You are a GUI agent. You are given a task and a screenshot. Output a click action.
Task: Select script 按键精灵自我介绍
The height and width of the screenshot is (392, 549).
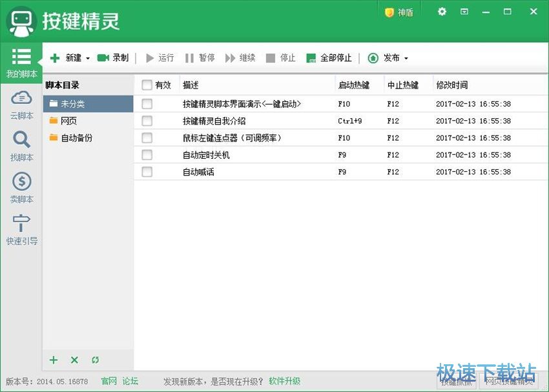(214, 121)
